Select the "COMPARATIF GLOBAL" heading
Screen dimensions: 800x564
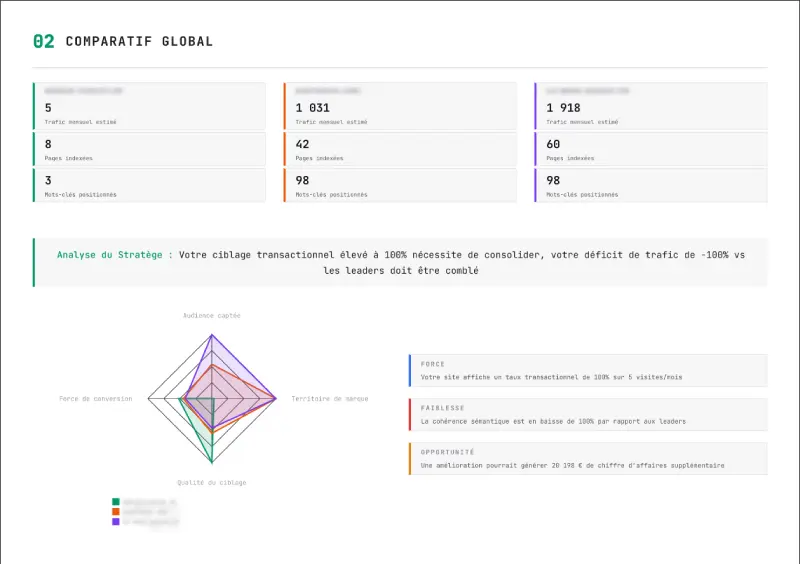pyautogui.click(x=139, y=41)
